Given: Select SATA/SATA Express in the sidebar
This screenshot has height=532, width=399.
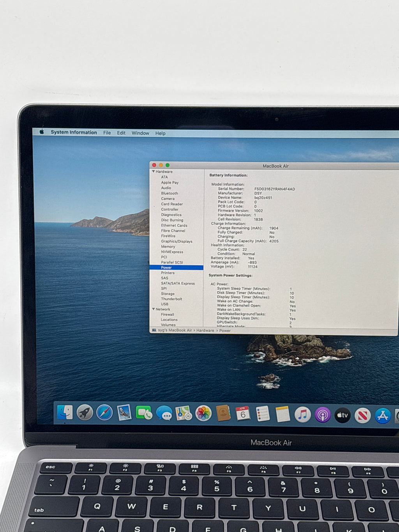Looking at the screenshot, I should tap(178, 283).
